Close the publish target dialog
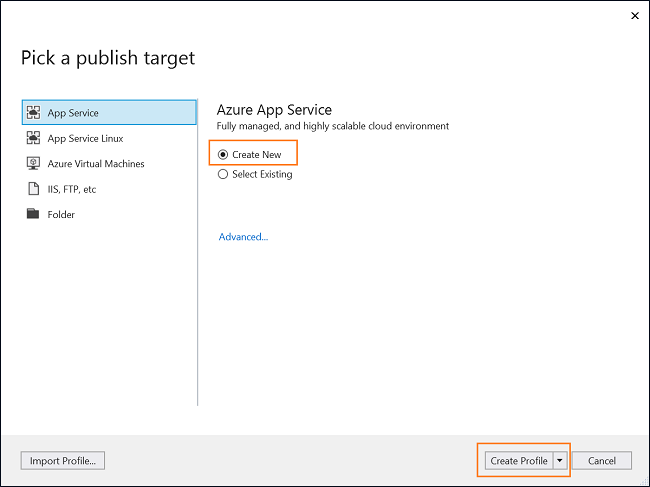 635,16
